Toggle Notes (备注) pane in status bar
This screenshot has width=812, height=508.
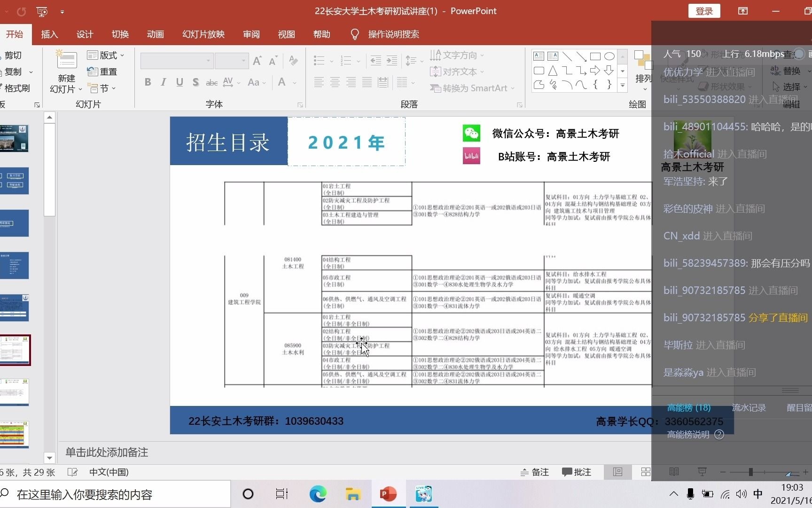pyautogui.click(x=535, y=472)
